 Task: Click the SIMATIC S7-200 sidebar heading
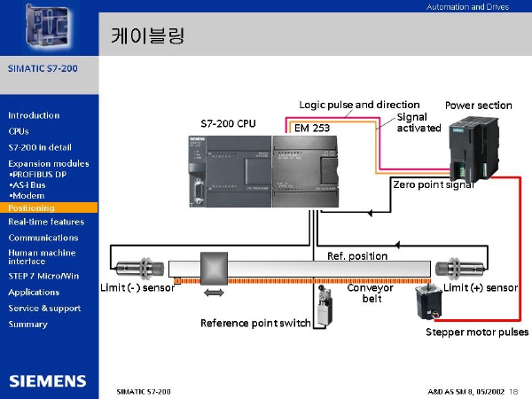pos(43,68)
